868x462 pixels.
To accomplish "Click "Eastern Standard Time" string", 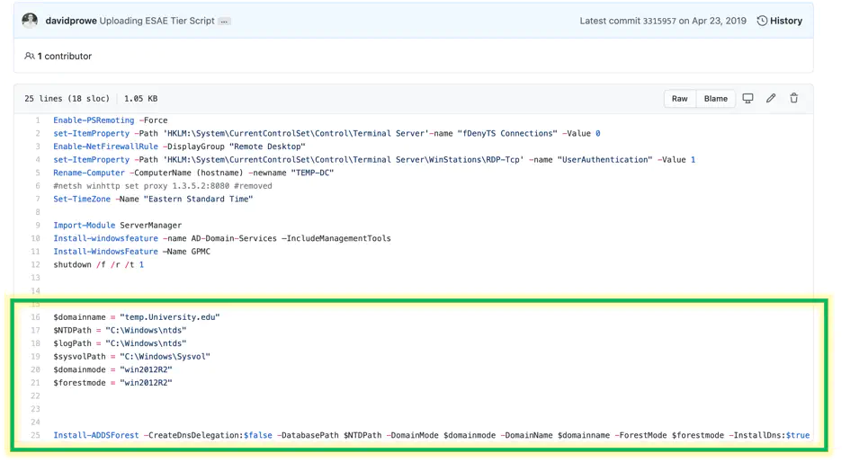I will [198, 200].
